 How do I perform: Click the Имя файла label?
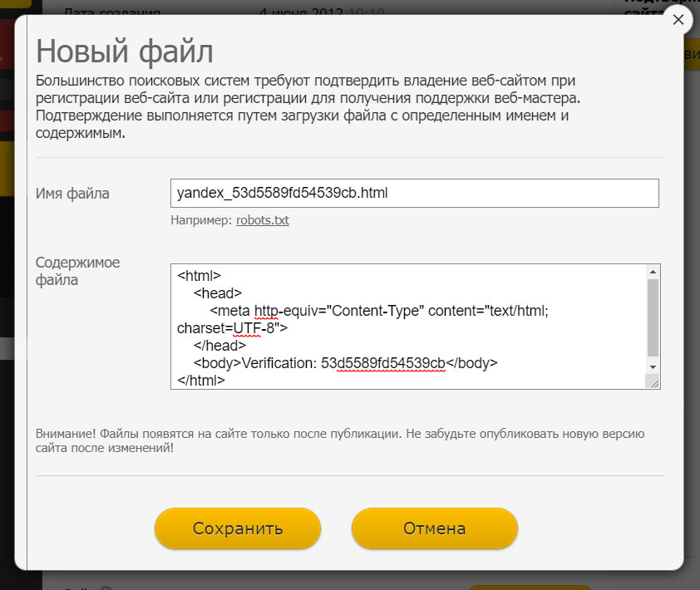coord(72,194)
